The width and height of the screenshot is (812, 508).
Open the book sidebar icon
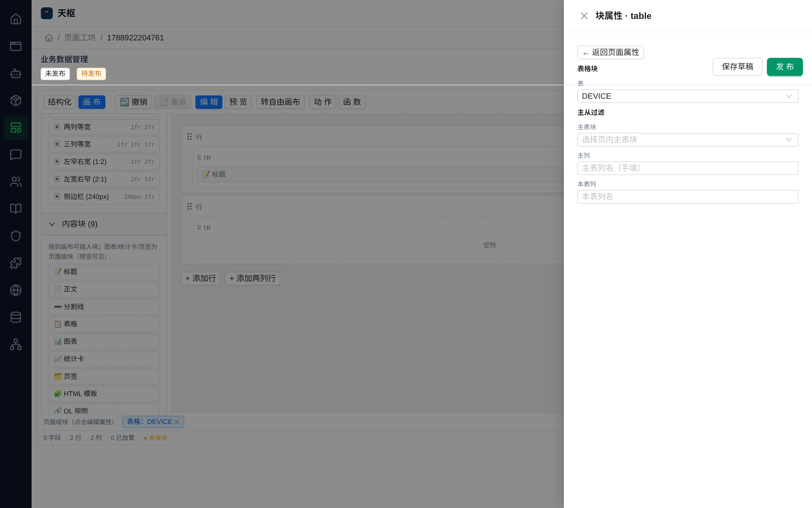pos(16,209)
